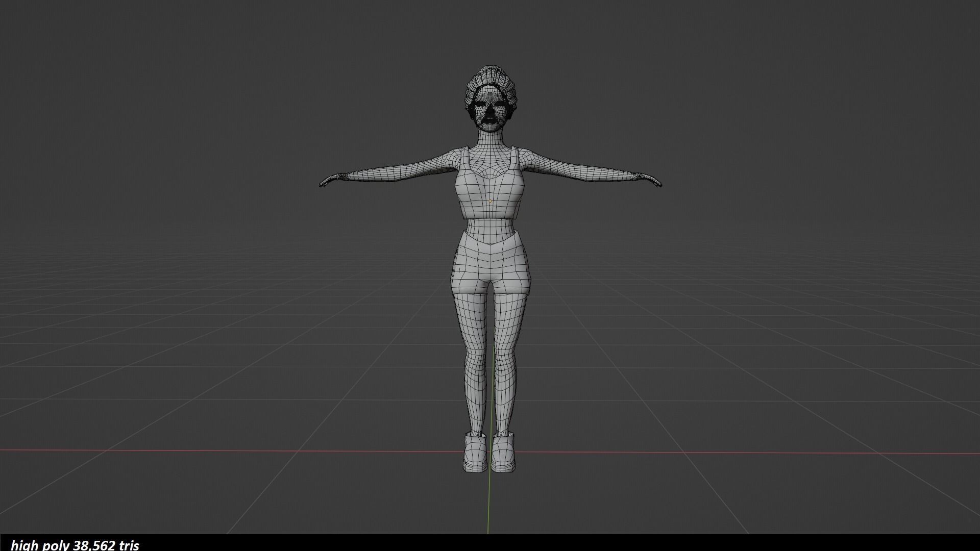The width and height of the screenshot is (980, 551).
Task: Click the 3D character wireframe model
Action: (x=490, y=269)
